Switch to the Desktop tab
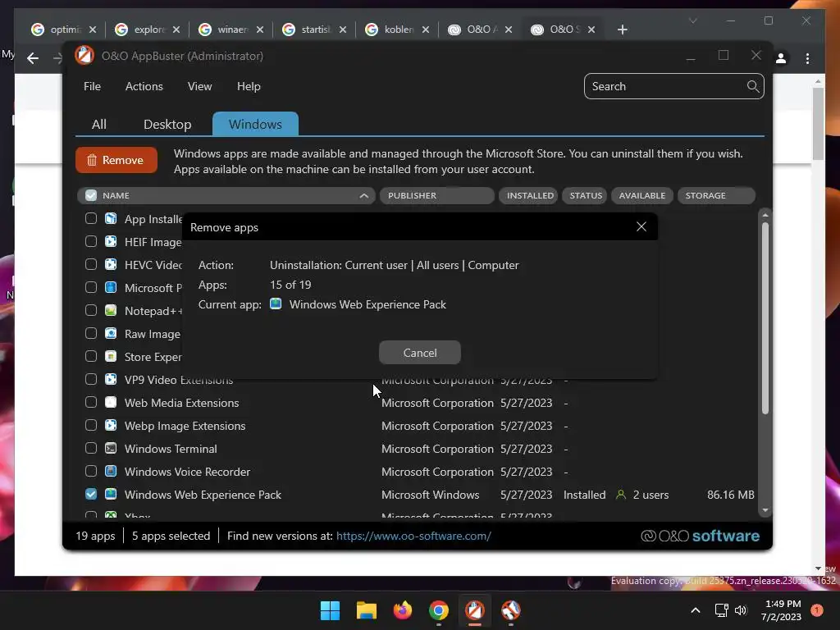 167,125
